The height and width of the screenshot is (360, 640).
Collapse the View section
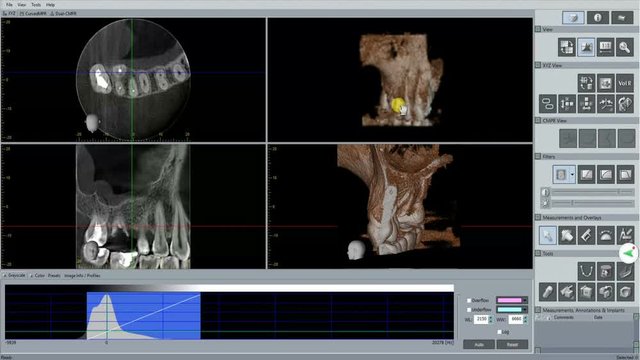[x=538, y=29]
